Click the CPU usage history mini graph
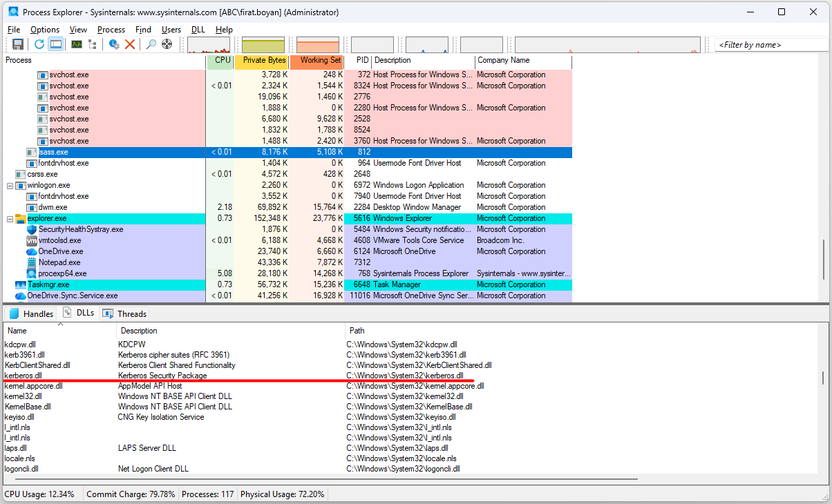This screenshot has height=504, width=832. pyautogui.click(x=209, y=45)
